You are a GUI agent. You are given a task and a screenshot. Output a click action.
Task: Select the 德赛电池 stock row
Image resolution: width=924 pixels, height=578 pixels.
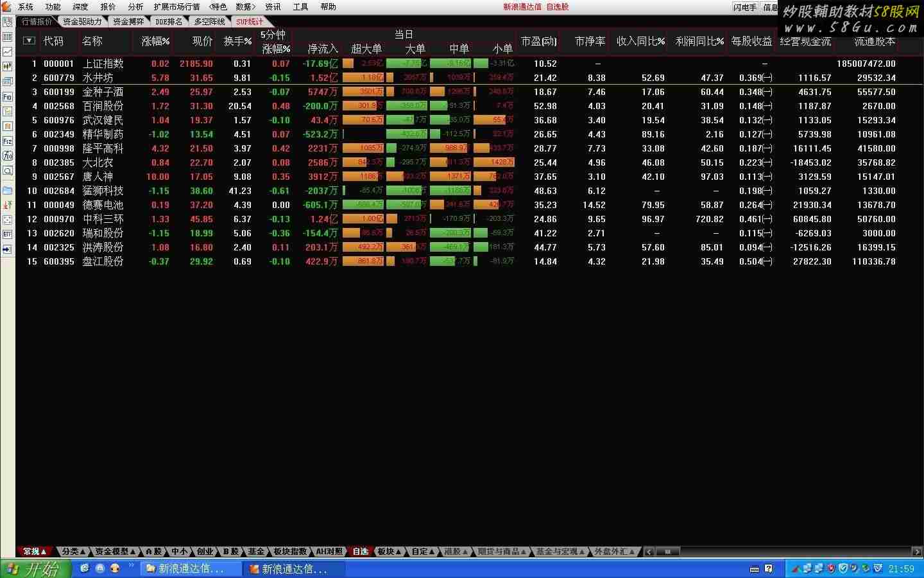468,205
